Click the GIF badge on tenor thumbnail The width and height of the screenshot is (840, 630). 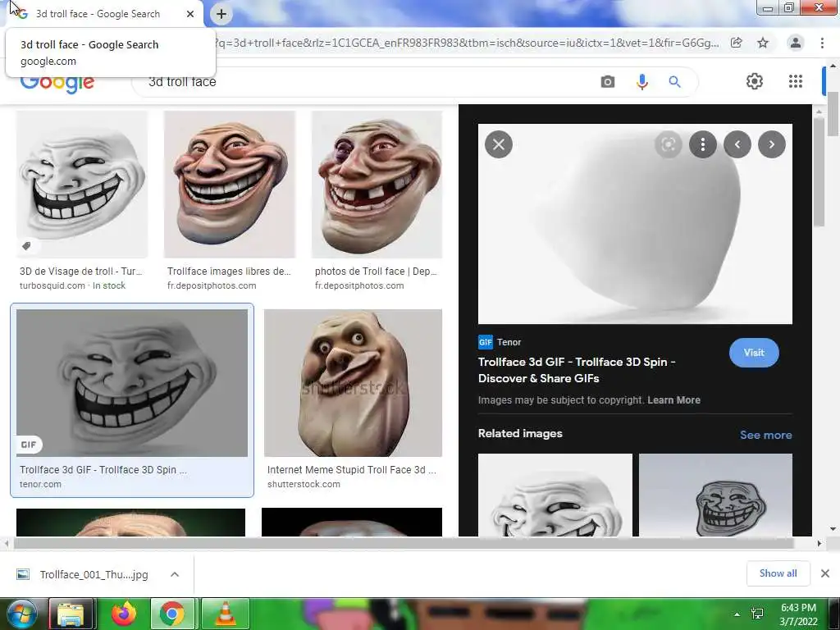point(29,445)
